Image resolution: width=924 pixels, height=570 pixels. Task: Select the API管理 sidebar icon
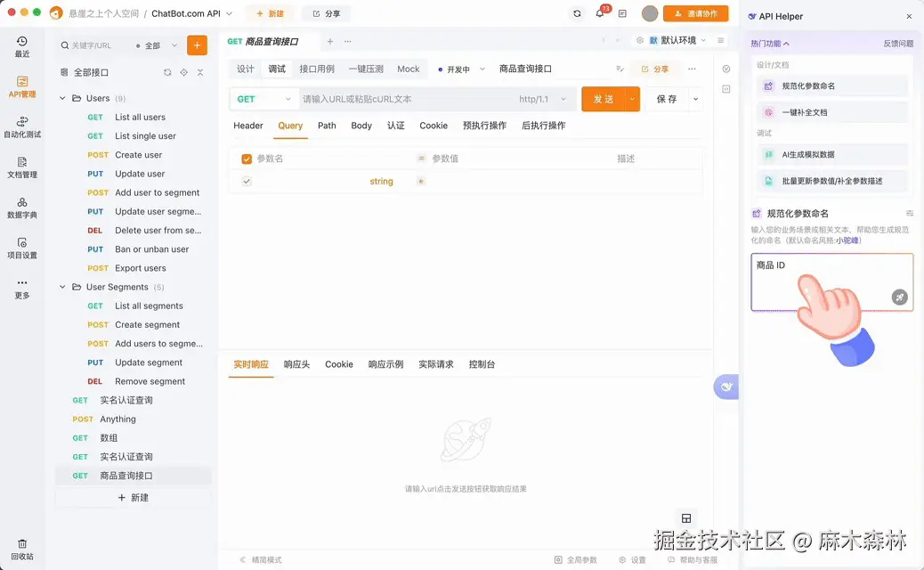21,86
